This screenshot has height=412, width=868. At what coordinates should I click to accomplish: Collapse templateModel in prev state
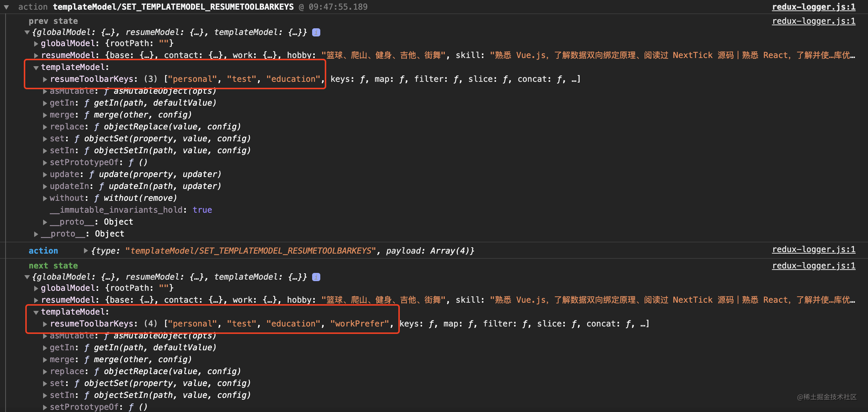[36, 67]
